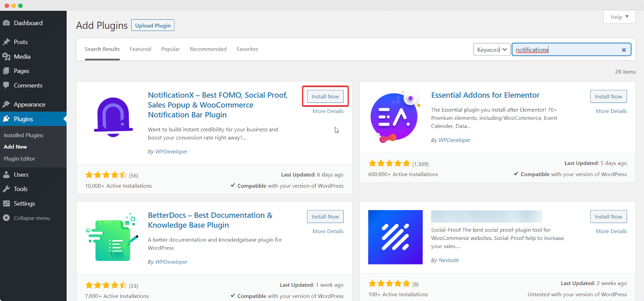Click the '28 items' count text
The height and width of the screenshot is (301, 644).
point(625,72)
